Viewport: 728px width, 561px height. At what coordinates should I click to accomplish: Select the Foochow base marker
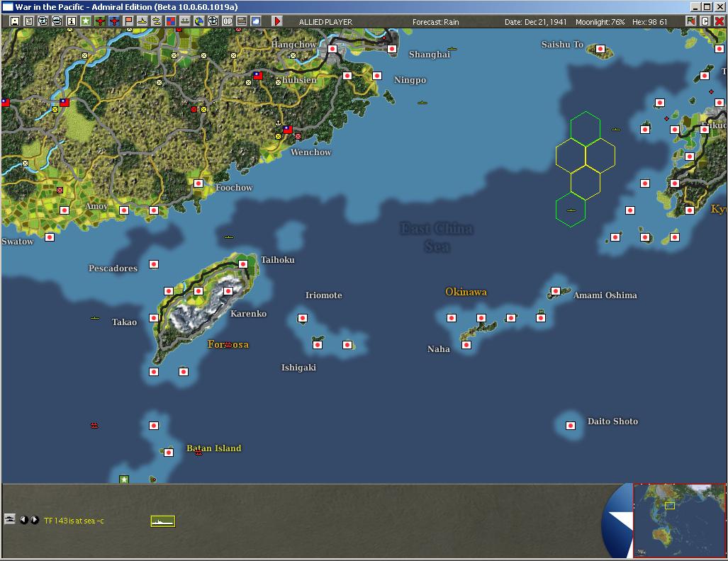click(x=198, y=183)
